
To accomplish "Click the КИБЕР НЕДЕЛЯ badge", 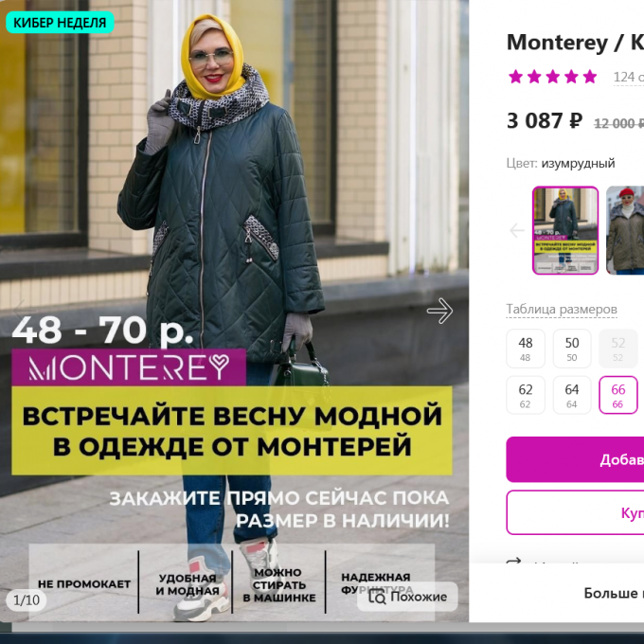I will (60, 23).
